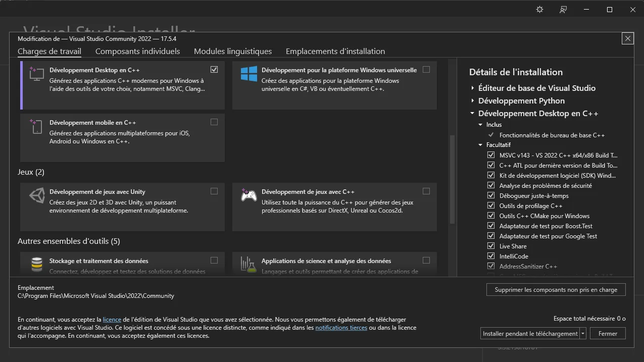Enable the Développement mobile en C++ workload
The width and height of the screenshot is (644, 362).
(x=214, y=122)
